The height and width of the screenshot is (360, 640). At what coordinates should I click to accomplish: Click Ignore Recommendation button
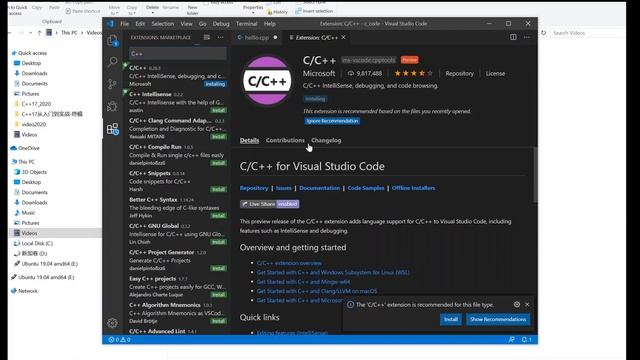point(332,121)
